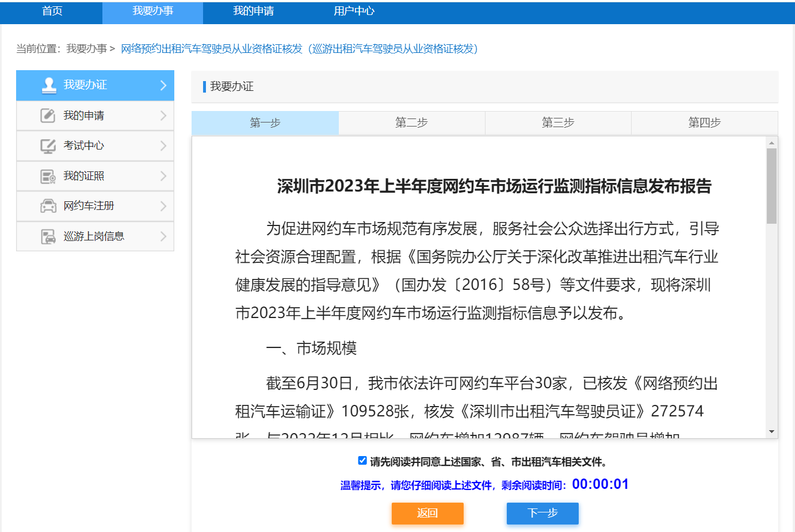Click the document scrollbar up arrow
This screenshot has width=795, height=532.
point(771,143)
